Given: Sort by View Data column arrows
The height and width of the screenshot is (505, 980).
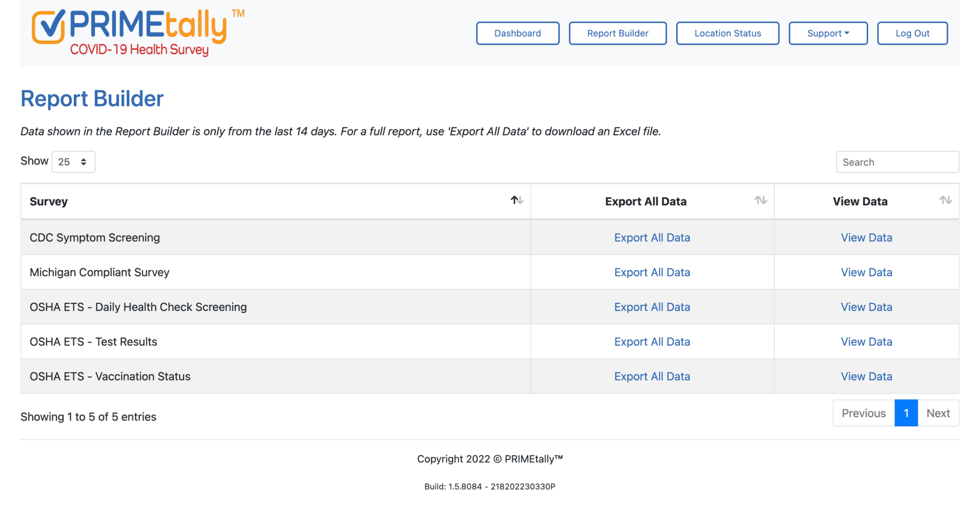Looking at the screenshot, I should coord(945,200).
